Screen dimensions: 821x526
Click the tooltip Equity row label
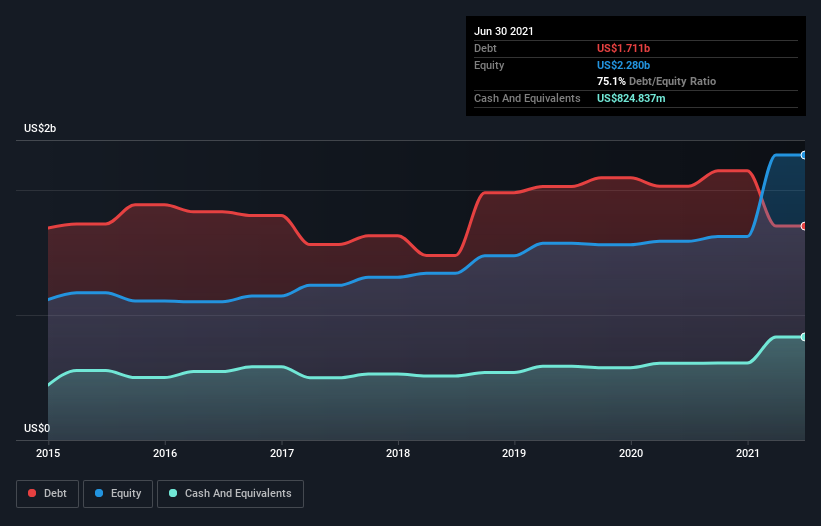pos(489,65)
